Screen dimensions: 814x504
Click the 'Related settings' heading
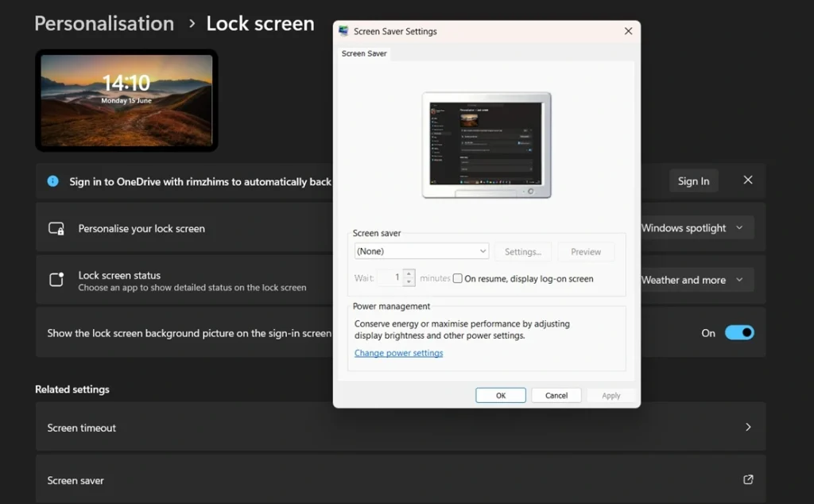(x=72, y=390)
